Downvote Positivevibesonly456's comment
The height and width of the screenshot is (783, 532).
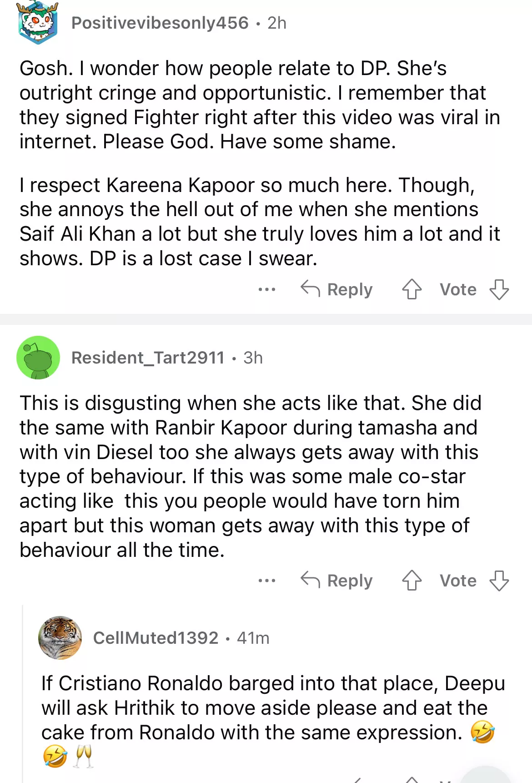pyautogui.click(x=499, y=289)
